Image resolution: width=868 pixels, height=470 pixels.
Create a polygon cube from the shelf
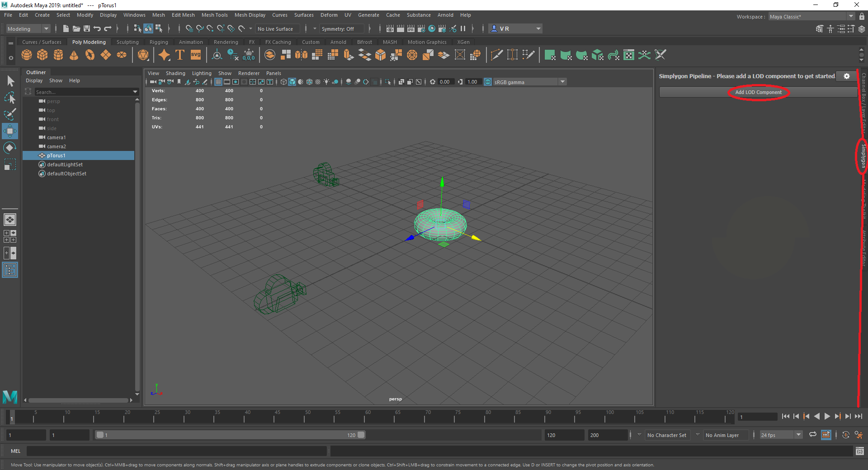click(x=42, y=55)
